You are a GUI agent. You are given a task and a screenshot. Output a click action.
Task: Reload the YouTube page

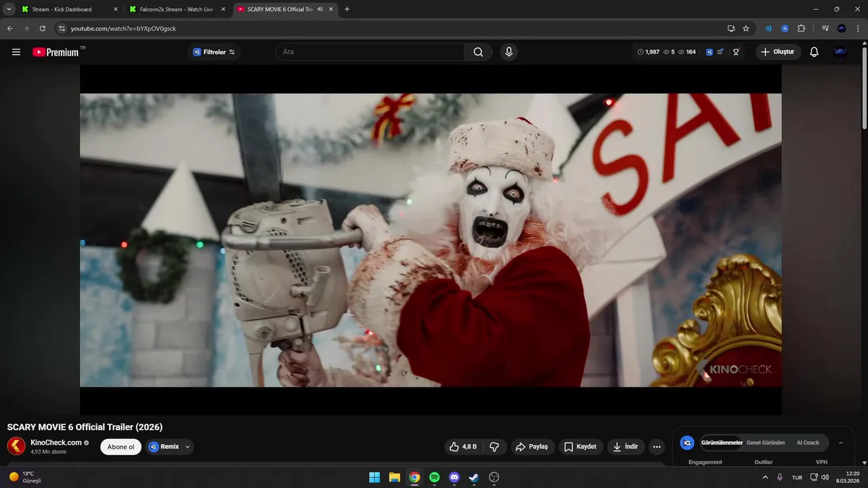pyautogui.click(x=42, y=28)
